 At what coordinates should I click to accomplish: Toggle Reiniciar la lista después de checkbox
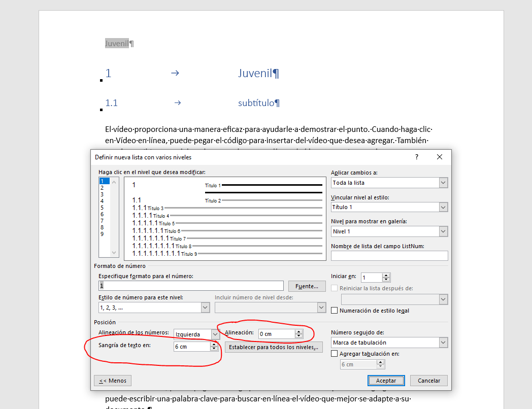(x=334, y=288)
